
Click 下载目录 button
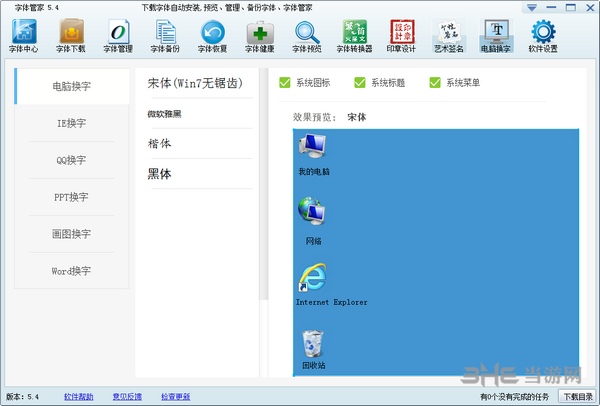tap(578, 397)
